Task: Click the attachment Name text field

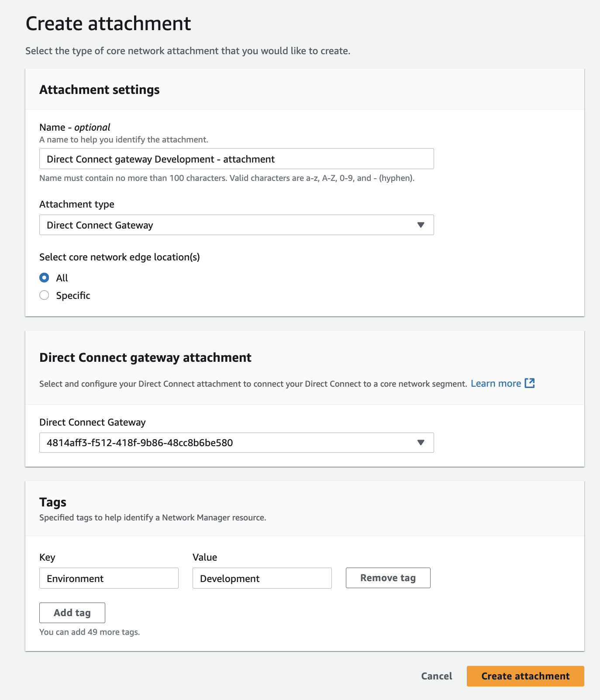Action: click(x=236, y=159)
